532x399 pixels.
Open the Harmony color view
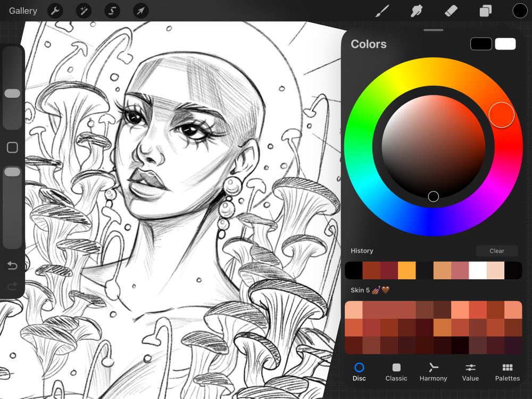tap(433, 371)
